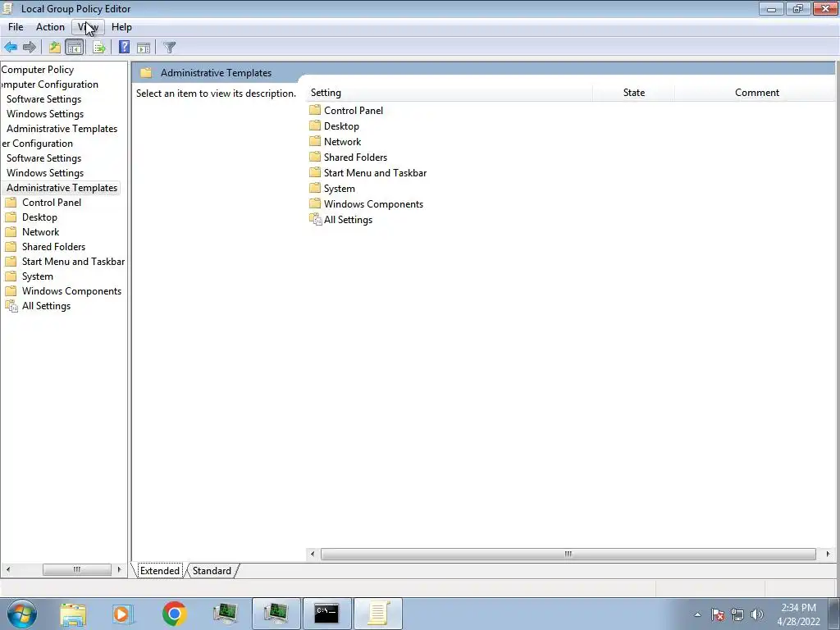Open Windows Explorer from the taskbar
This screenshot has width=840, height=630.
coord(73,614)
